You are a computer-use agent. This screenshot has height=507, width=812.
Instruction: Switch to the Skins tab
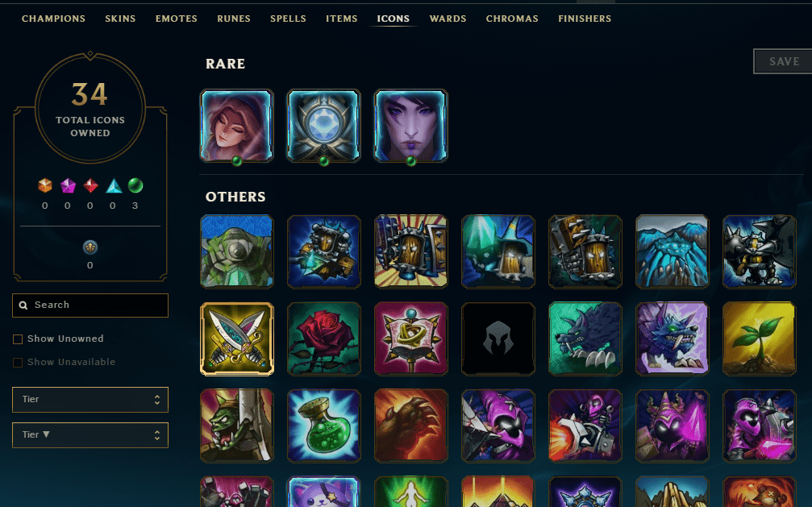pyautogui.click(x=120, y=19)
